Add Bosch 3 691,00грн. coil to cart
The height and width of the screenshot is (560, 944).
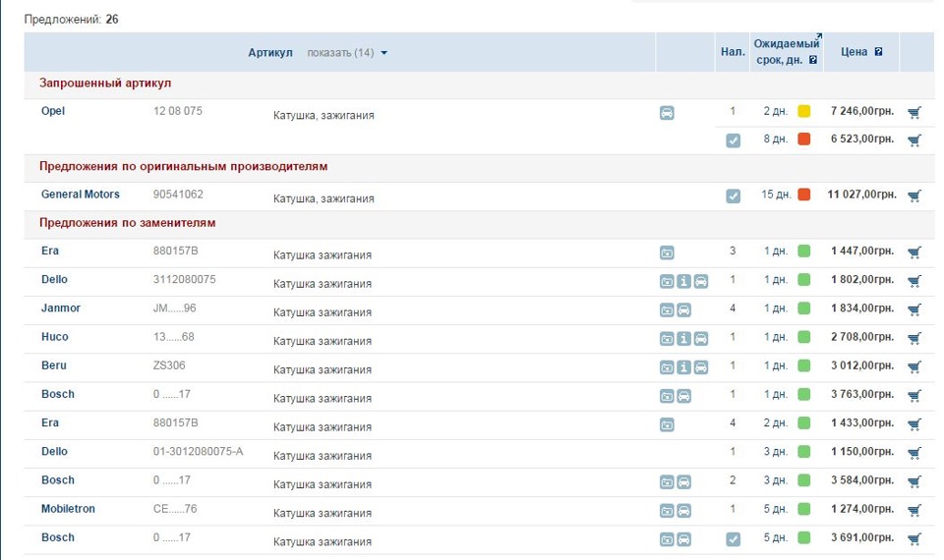914,539
